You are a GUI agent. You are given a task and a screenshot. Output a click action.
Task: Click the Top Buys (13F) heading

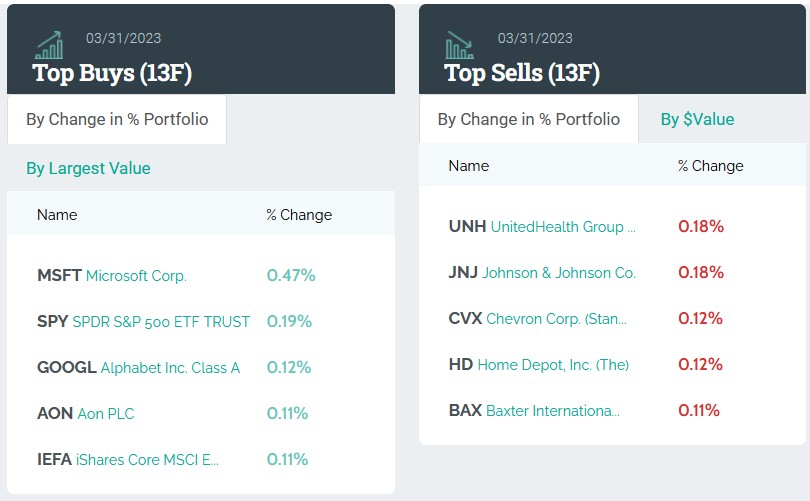point(112,73)
